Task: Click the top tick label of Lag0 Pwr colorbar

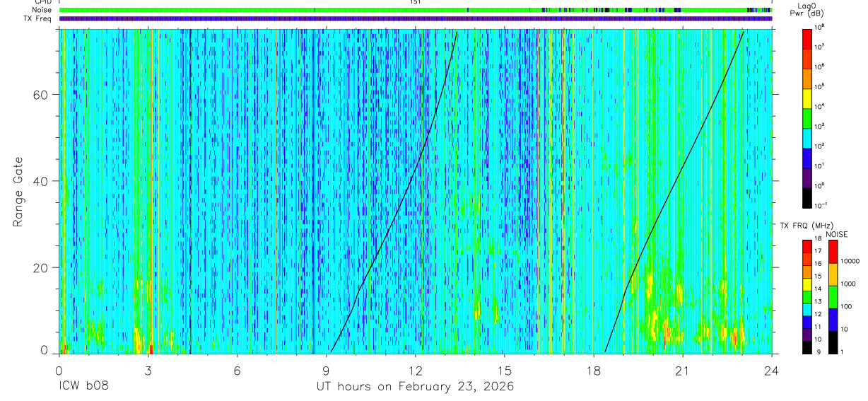Action: coord(820,26)
